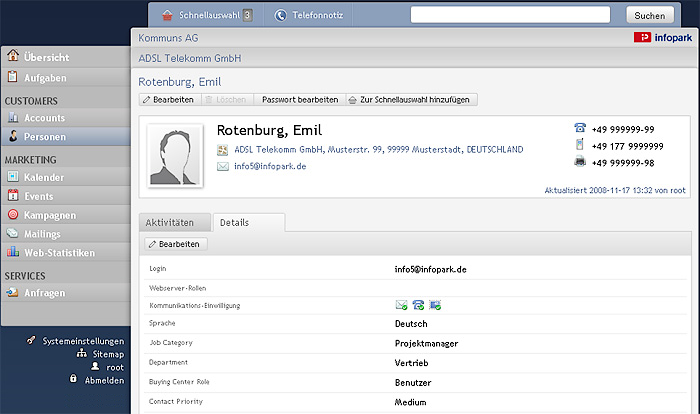This screenshot has width=700, height=414.
Task: Click the Kampagnen target icon
Action: coord(13,214)
